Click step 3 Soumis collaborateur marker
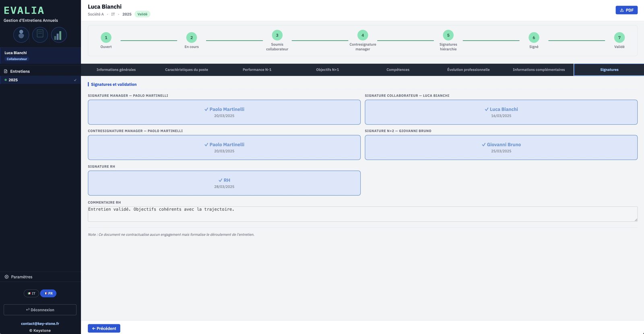The width and height of the screenshot is (644, 334). pyautogui.click(x=277, y=35)
